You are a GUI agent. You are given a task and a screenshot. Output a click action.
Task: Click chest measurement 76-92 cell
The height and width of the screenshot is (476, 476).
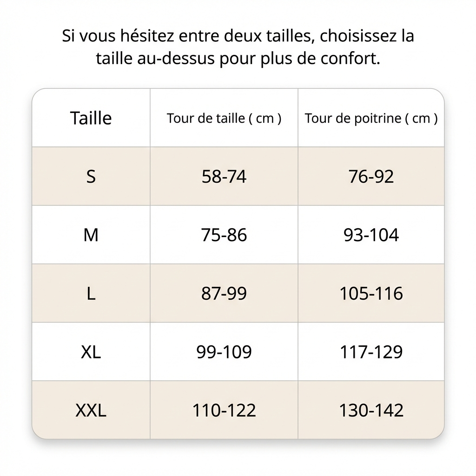[x=371, y=177]
